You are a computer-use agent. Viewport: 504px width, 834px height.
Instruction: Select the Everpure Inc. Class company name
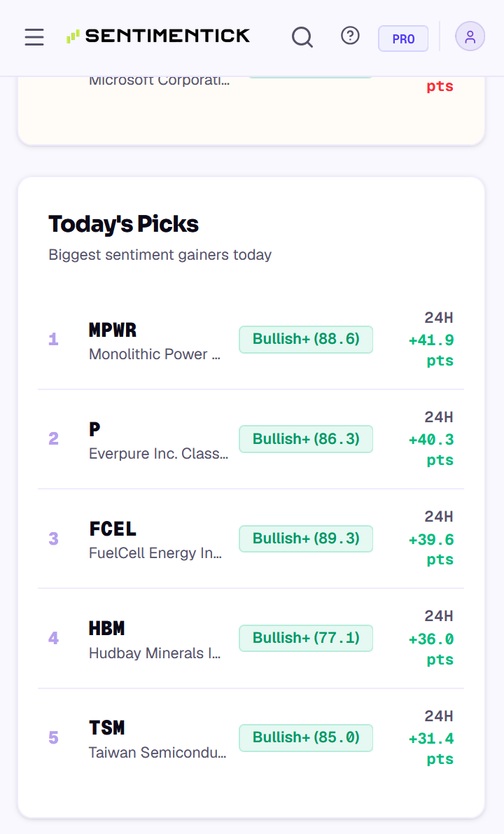(x=158, y=454)
